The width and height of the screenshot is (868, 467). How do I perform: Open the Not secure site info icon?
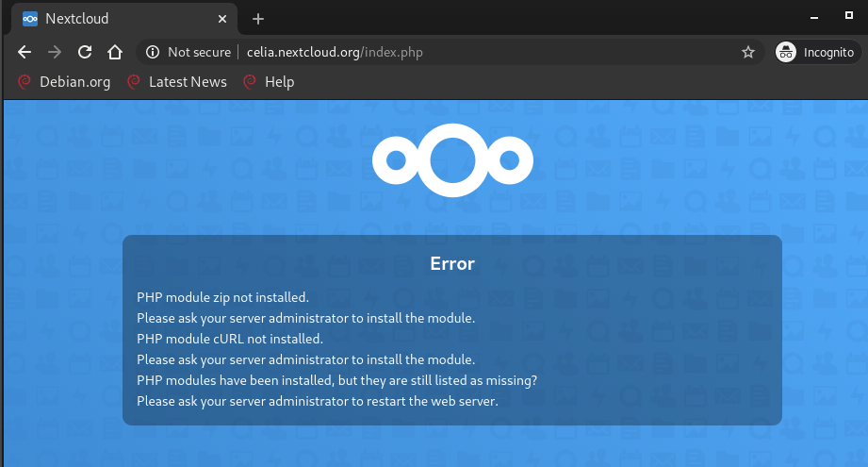[153, 52]
